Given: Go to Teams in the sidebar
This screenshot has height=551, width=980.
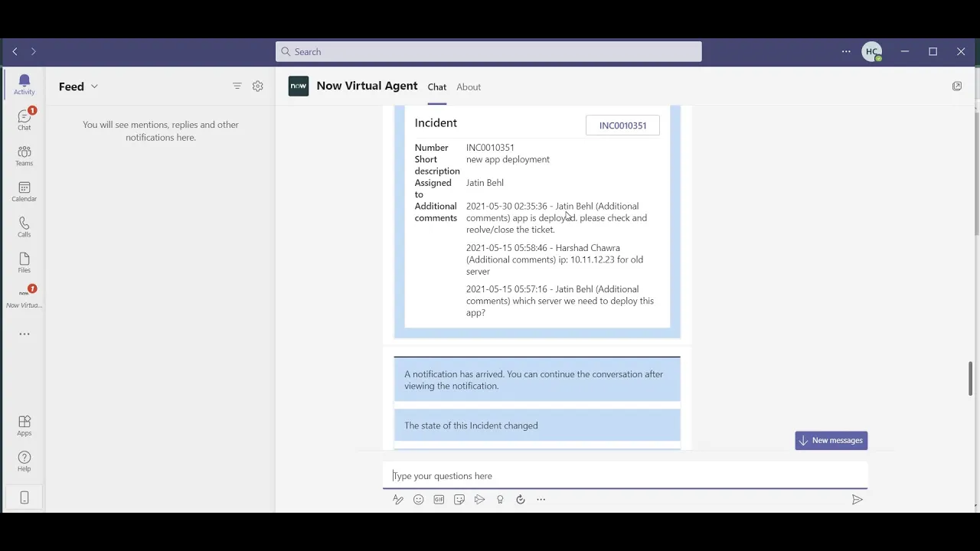Looking at the screenshot, I should (x=24, y=155).
